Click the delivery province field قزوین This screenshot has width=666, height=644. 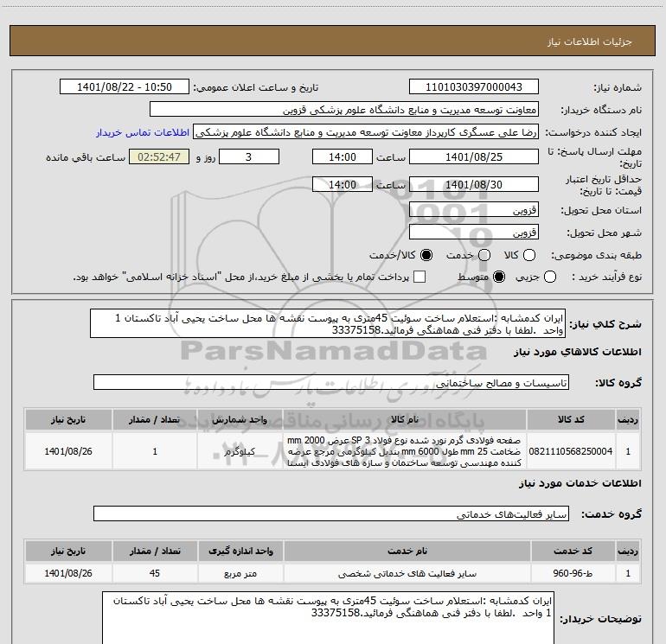pyautogui.click(x=474, y=210)
